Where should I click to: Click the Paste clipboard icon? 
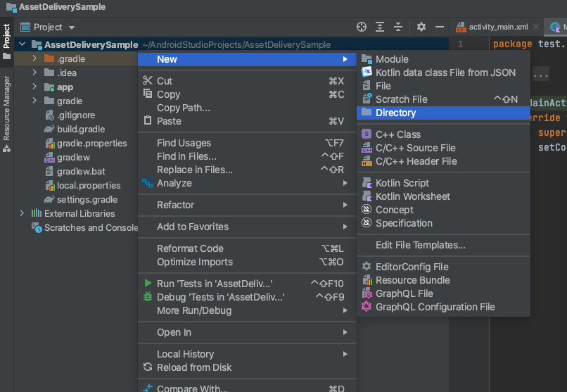[x=148, y=120]
